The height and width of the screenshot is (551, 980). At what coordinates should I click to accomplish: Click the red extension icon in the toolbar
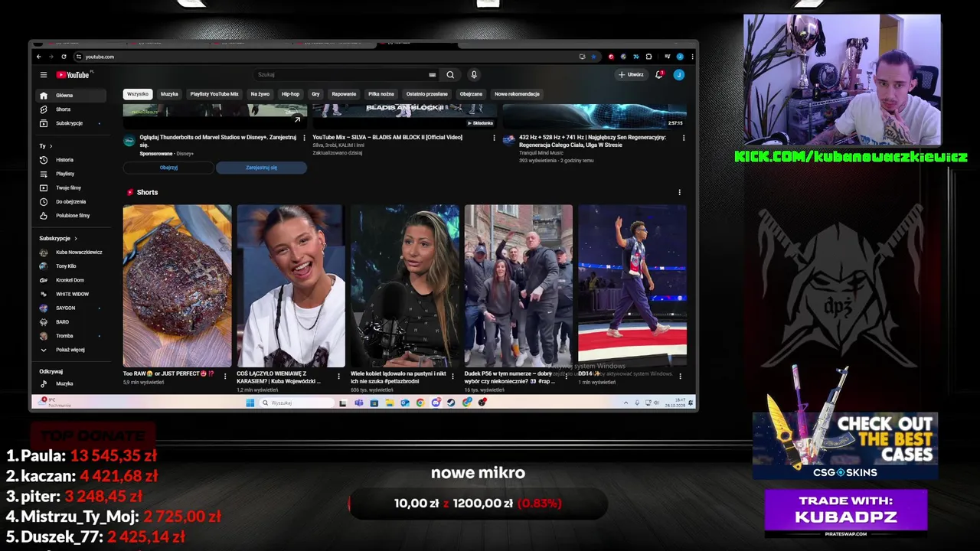(x=611, y=57)
